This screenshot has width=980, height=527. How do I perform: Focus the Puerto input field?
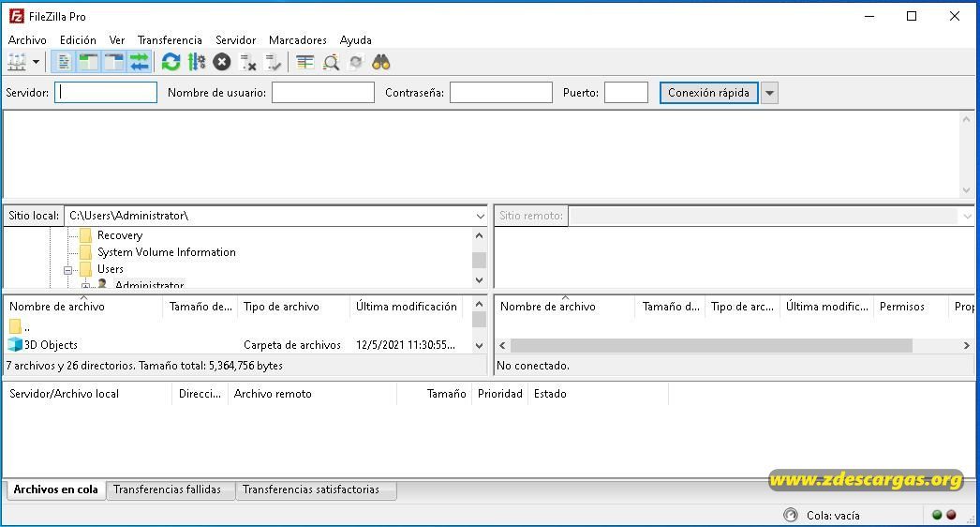coord(626,93)
